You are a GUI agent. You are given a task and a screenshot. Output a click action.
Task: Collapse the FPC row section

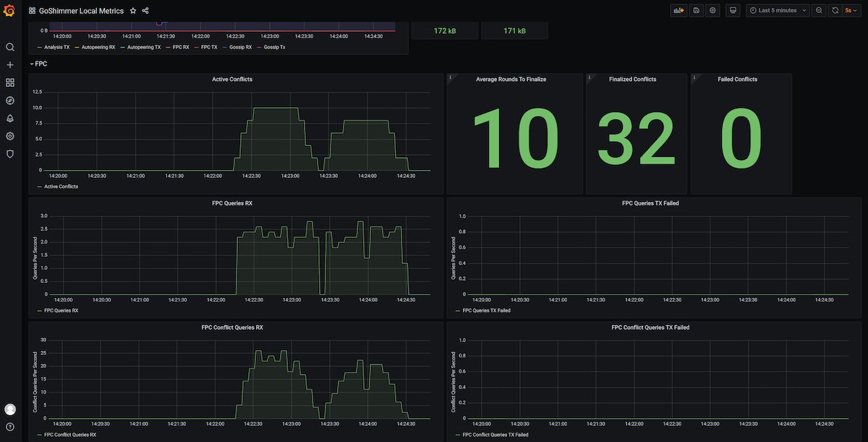point(39,64)
